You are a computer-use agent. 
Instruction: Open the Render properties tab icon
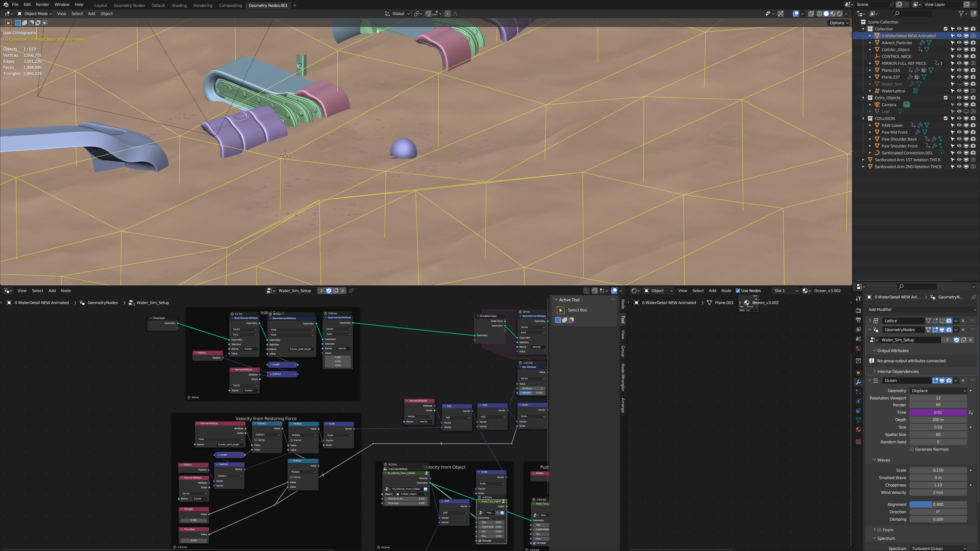[858, 311]
